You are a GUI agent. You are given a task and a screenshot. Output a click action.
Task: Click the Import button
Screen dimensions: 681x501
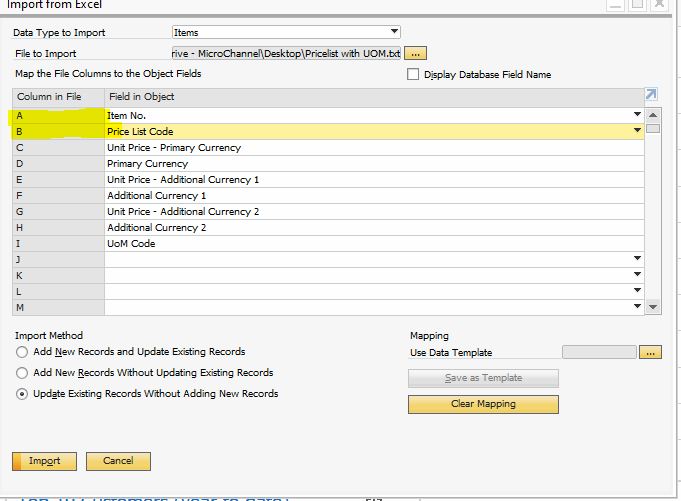tap(44, 461)
